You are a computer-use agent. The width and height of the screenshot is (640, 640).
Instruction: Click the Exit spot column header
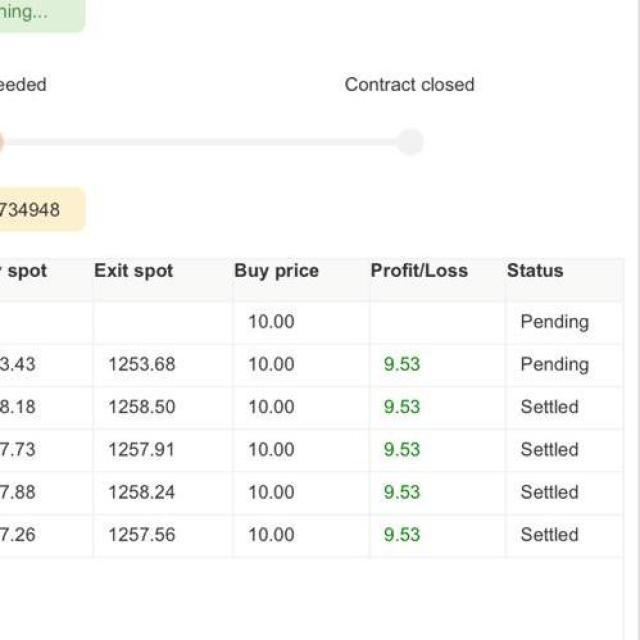[134, 271]
